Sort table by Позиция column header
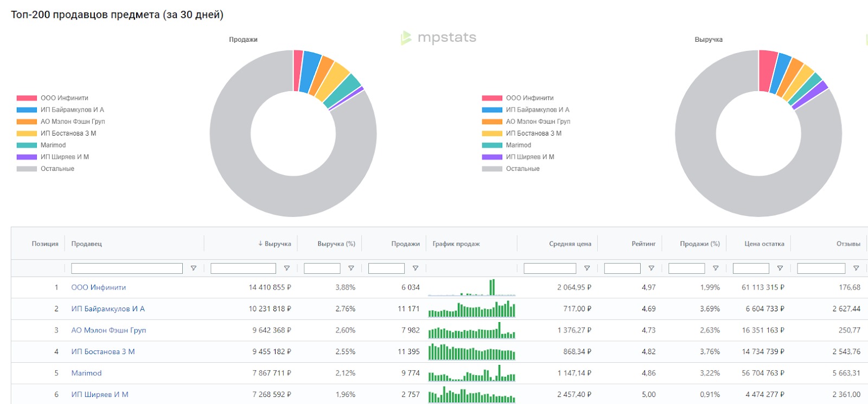 coord(45,244)
